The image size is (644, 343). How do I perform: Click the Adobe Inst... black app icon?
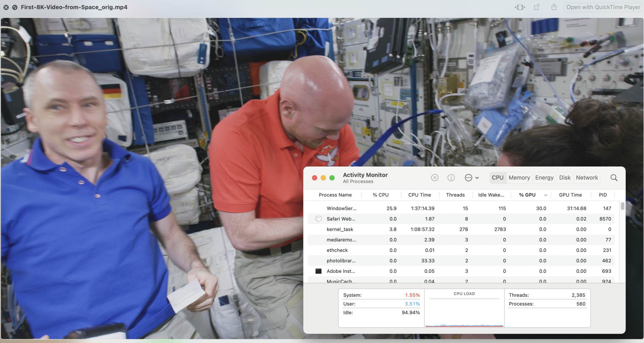click(x=318, y=271)
